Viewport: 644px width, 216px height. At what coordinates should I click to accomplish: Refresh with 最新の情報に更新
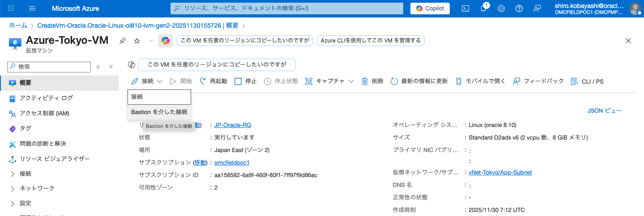(419, 81)
